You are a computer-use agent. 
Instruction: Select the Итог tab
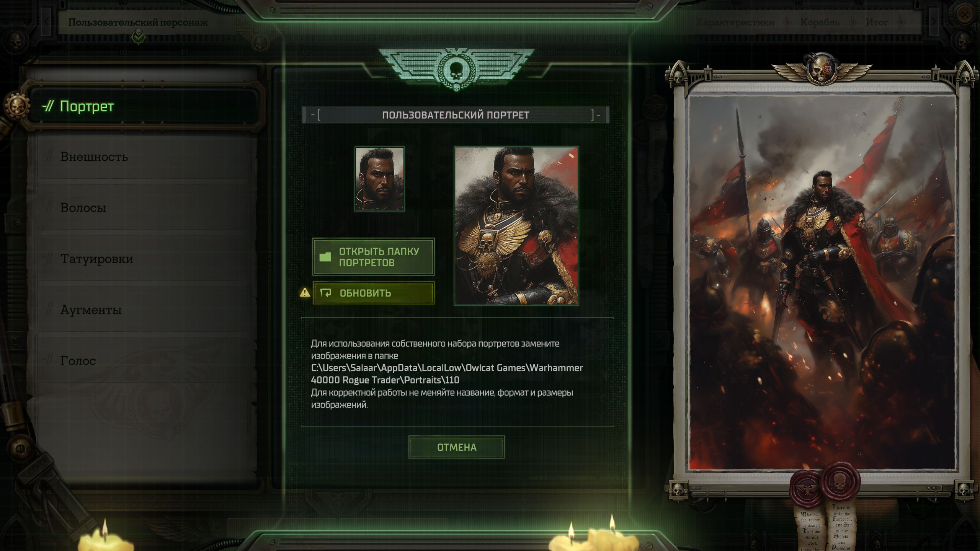pos(877,23)
